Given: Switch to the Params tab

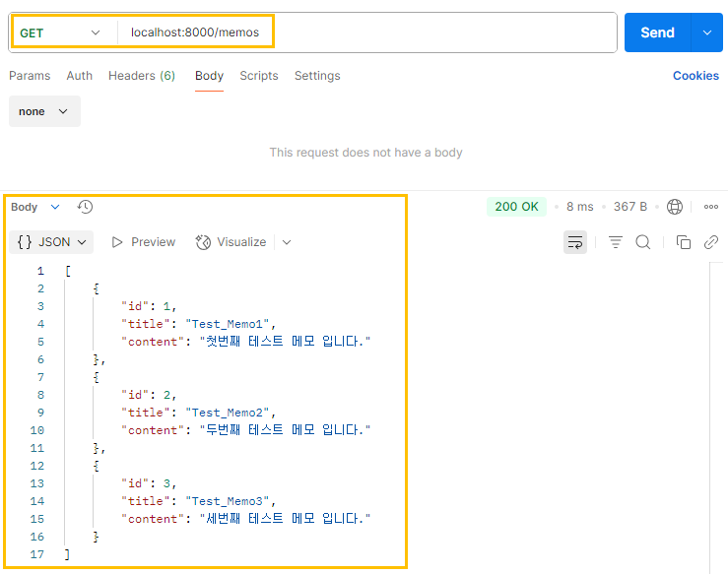Looking at the screenshot, I should 30,76.
